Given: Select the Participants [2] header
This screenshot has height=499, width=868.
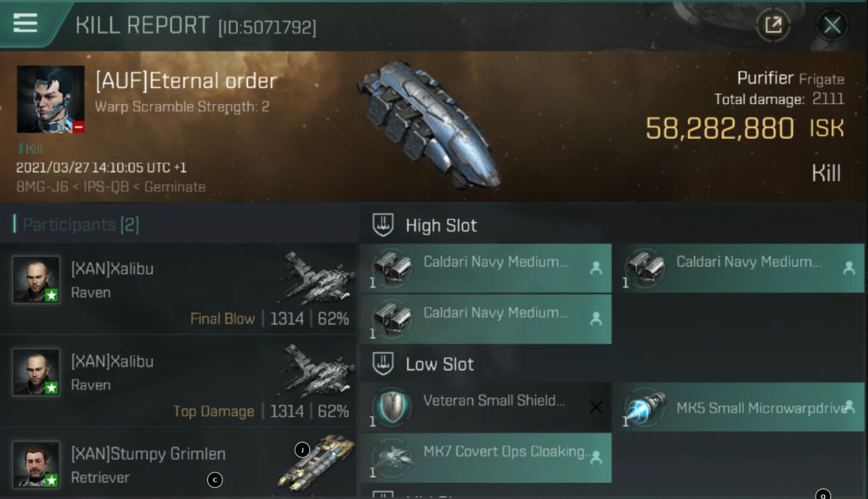Looking at the screenshot, I should point(76,224).
